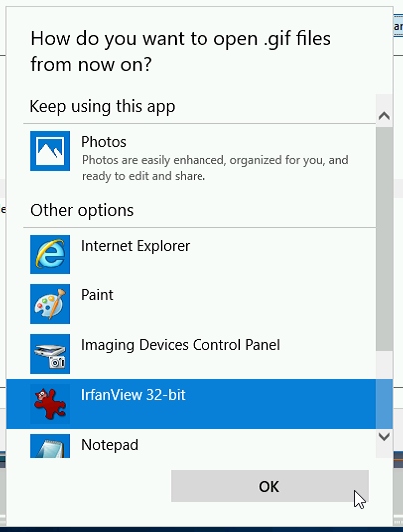
Task: Click the Internet Explorer icon
Action: pyautogui.click(x=50, y=255)
